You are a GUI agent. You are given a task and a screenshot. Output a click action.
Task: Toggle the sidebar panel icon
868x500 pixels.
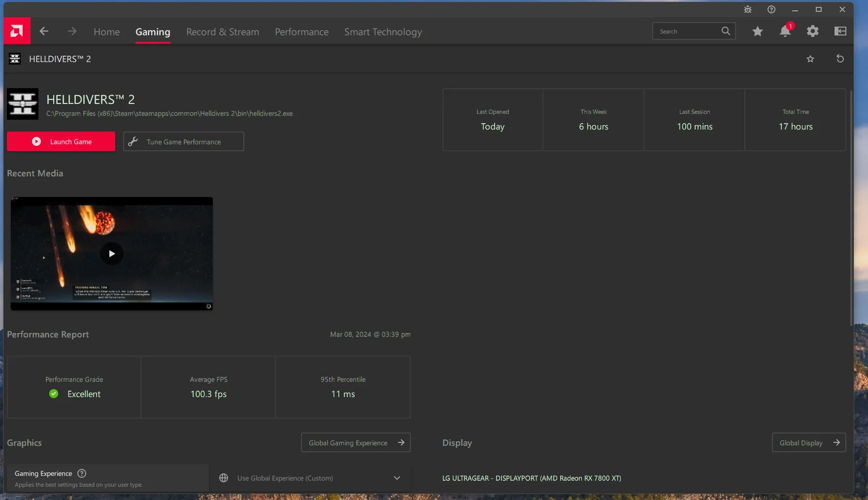click(x=840, y=32)
